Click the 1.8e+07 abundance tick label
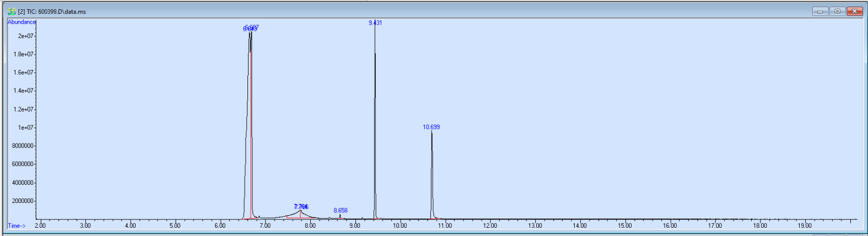This screenshot has width=868, height=236. click(23, 54)
